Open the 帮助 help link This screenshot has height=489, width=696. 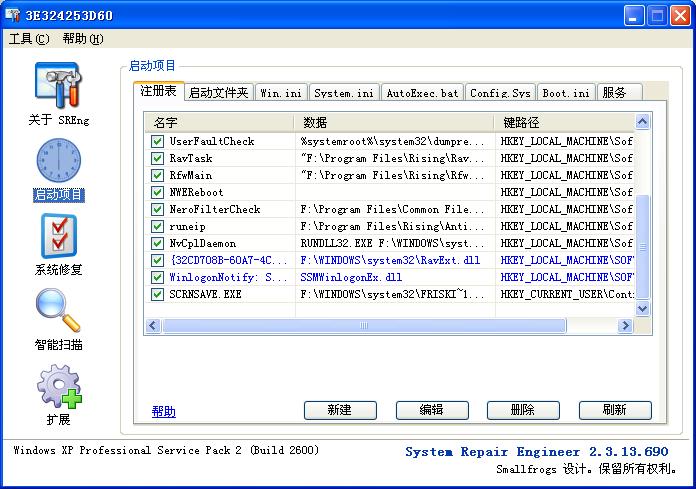pyautogui.click(x=163, y=412)
